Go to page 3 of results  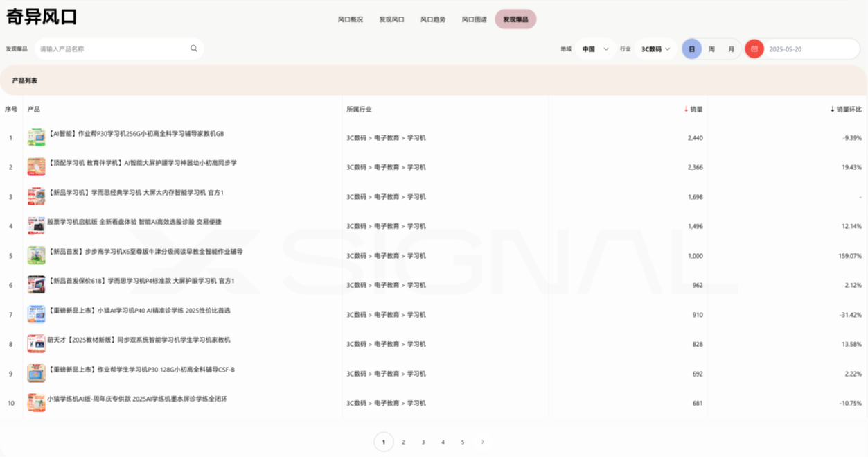(423, 442)
